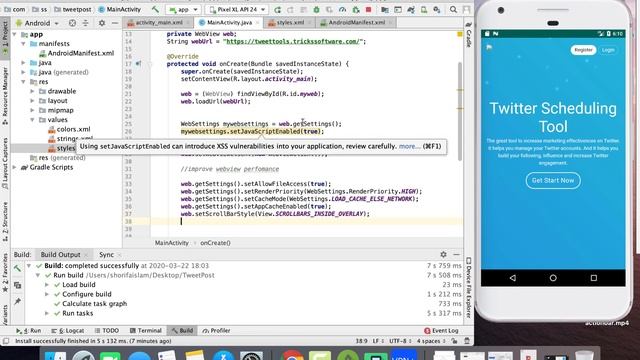Image resolution: width=640 pixels, height=360 pixels.
Task: Click MainActivity breadcrumb below editor
Action: coord(171,243)
